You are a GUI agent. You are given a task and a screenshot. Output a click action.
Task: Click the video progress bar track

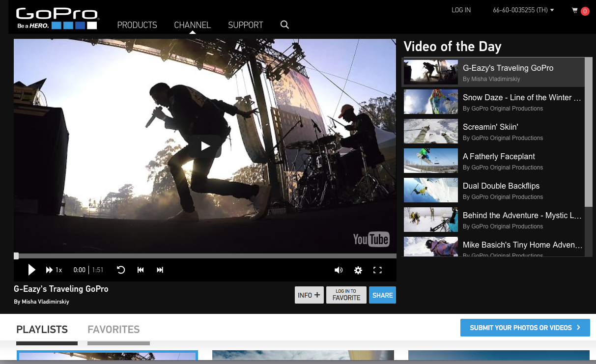pos(205,256)
